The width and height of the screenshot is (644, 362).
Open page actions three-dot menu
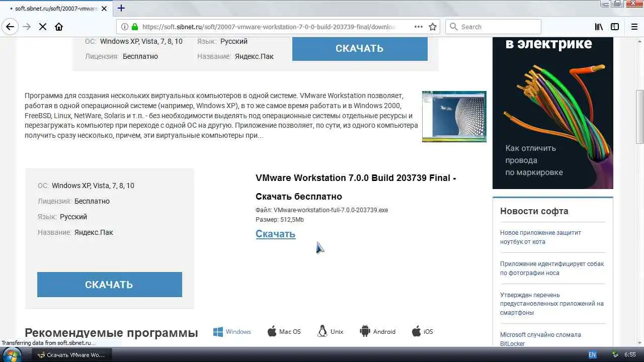pyautogui.click(x=419, y=27)
